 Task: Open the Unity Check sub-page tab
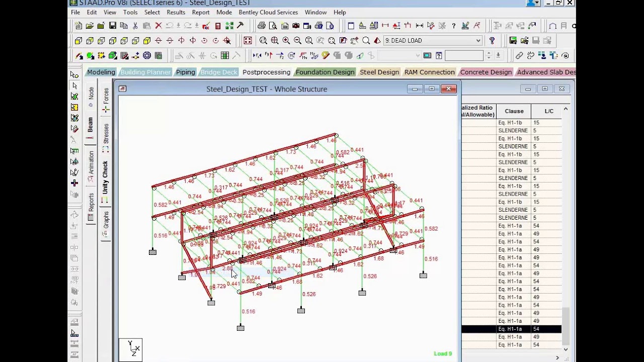click(106, 181)
